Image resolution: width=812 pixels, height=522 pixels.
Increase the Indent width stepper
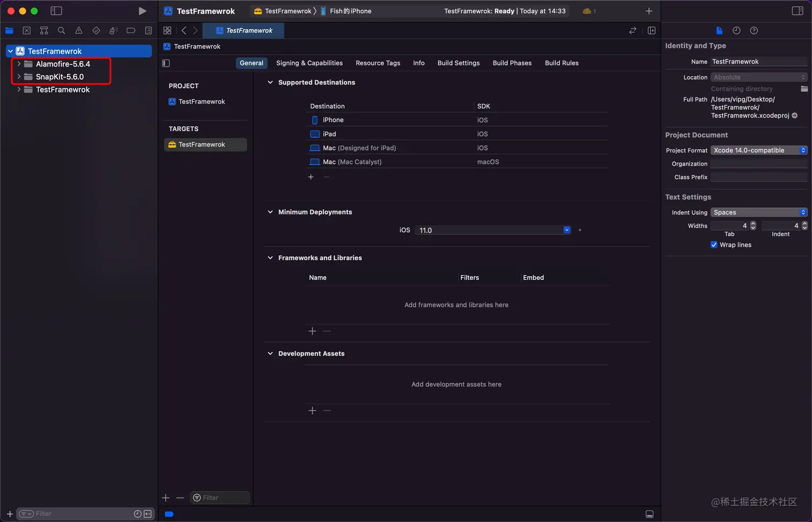coord(804,223)
